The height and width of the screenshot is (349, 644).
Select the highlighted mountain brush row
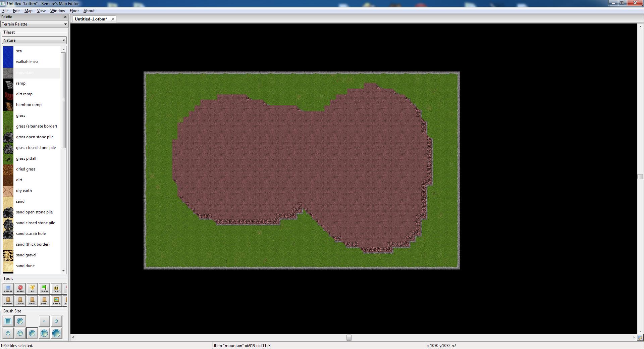pos(32,72)
